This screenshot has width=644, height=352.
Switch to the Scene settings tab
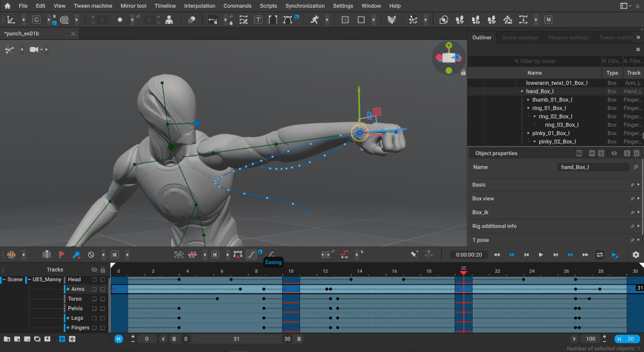click(520, 37)
